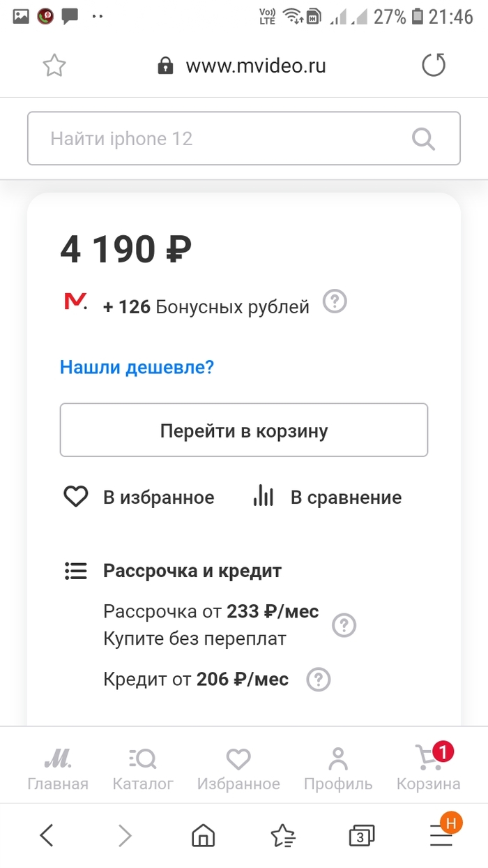The width and height of the screenshot is (488, 868).
Task: Open browser bookmarks list icon
Action: tap(282, 835)
